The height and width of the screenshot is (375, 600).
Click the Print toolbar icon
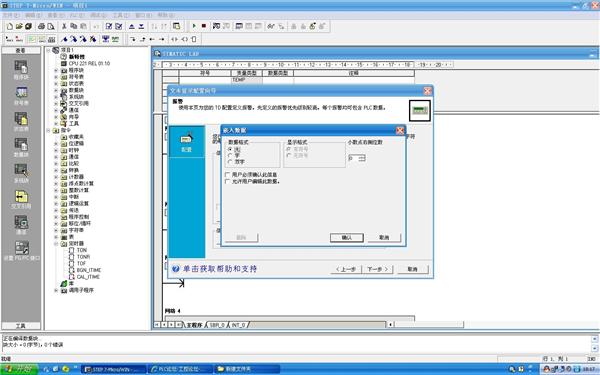[x=41, y=26]
